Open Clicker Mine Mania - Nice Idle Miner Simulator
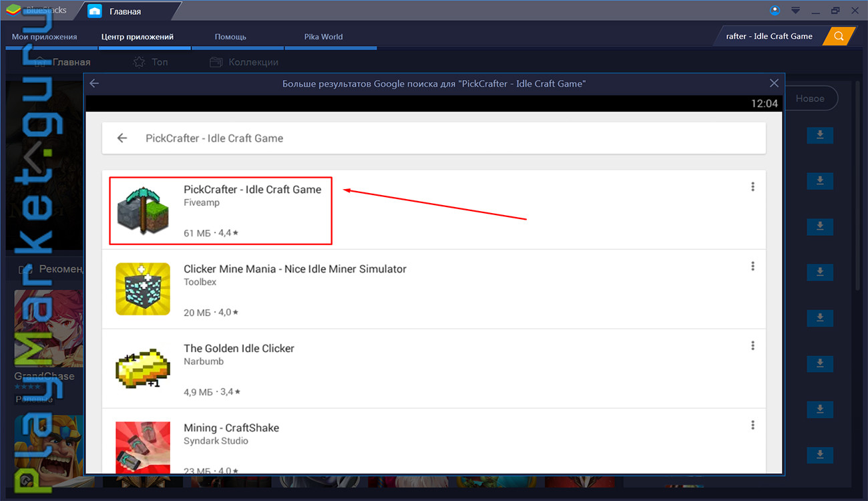The image size is (868, 501). pyautogui.click(x=295, y=269)
